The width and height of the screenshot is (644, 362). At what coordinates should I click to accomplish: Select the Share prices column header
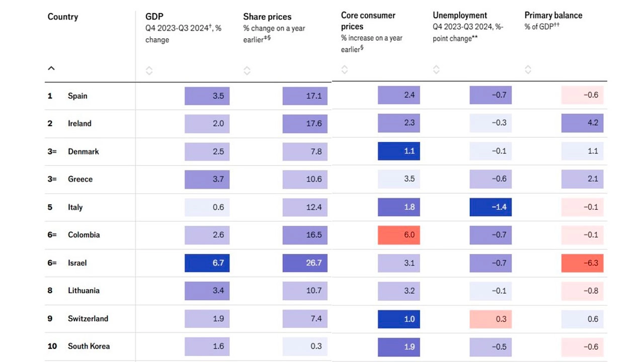268,17
